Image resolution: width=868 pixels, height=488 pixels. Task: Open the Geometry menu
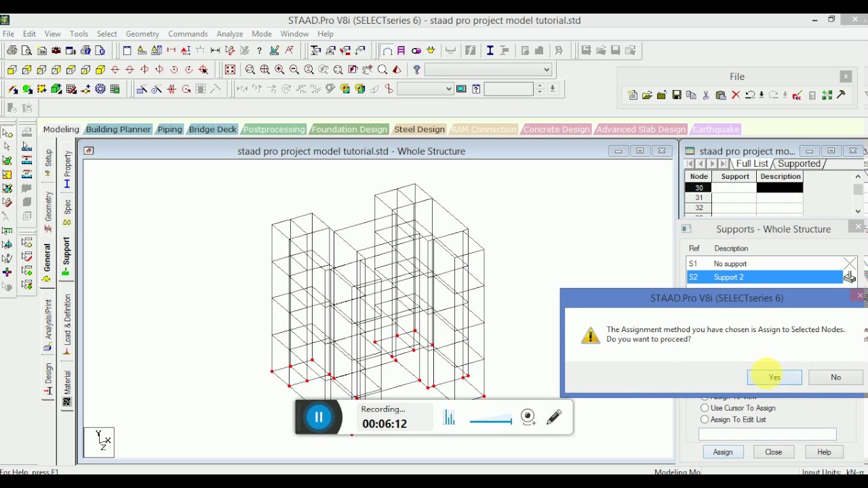(x=142, y=34)
